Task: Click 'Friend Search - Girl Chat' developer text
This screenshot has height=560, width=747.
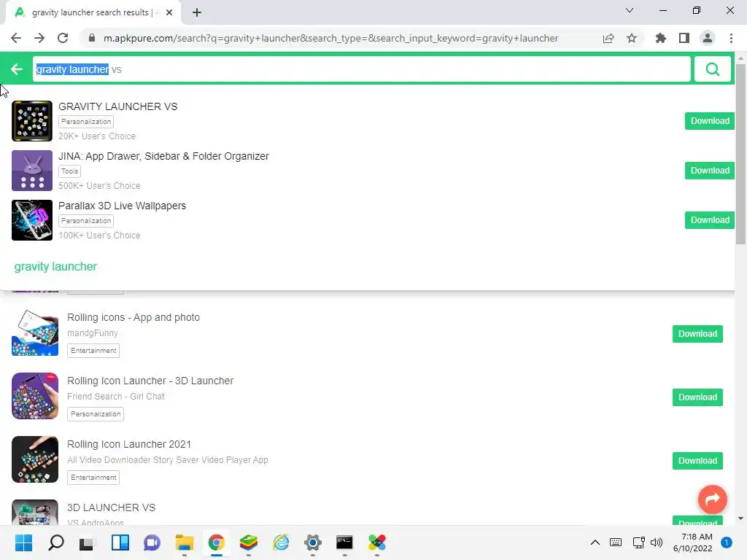Action: click(116, 396)
